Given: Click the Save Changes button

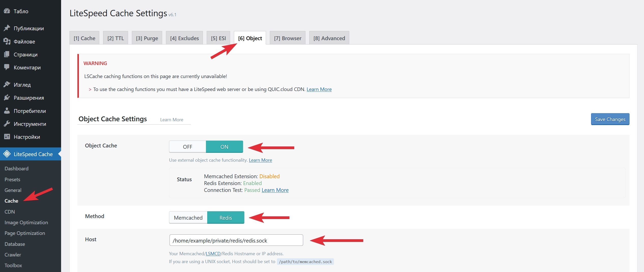Looking at the screenshot, I should 610,119.
